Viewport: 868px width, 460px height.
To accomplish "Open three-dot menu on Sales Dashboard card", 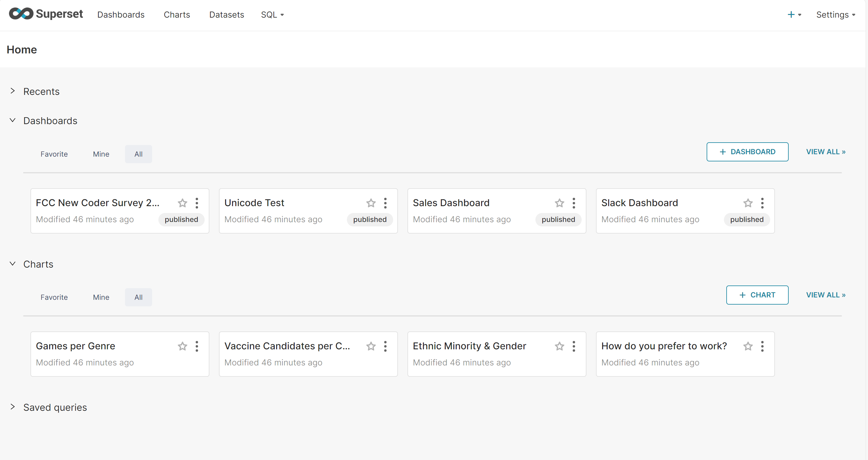I will tap(574, 203).
